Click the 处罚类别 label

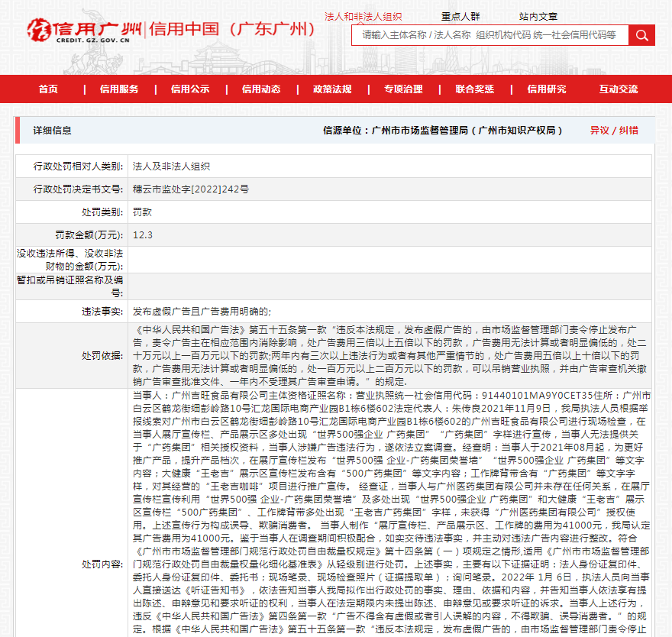[102, 212]
